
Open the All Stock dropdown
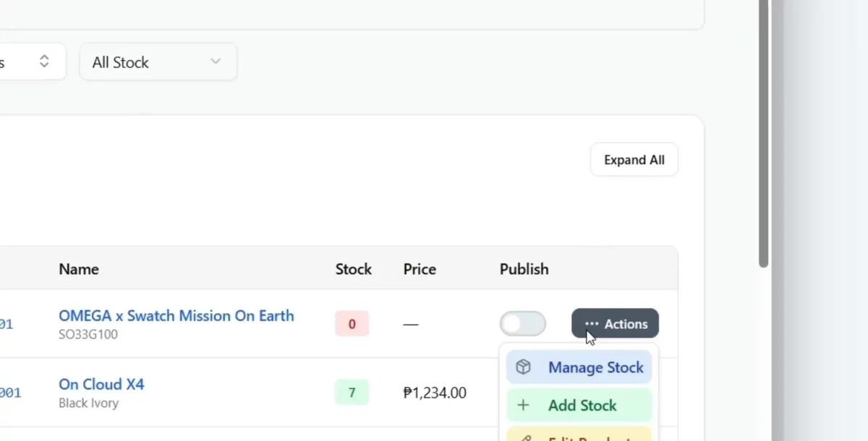point(158,62)
